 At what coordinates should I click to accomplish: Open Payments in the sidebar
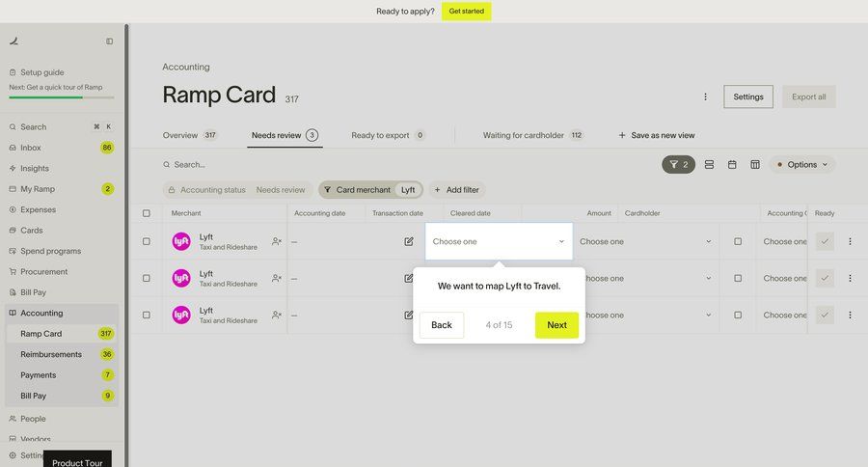pyautogui.click(x=62, y=375)
